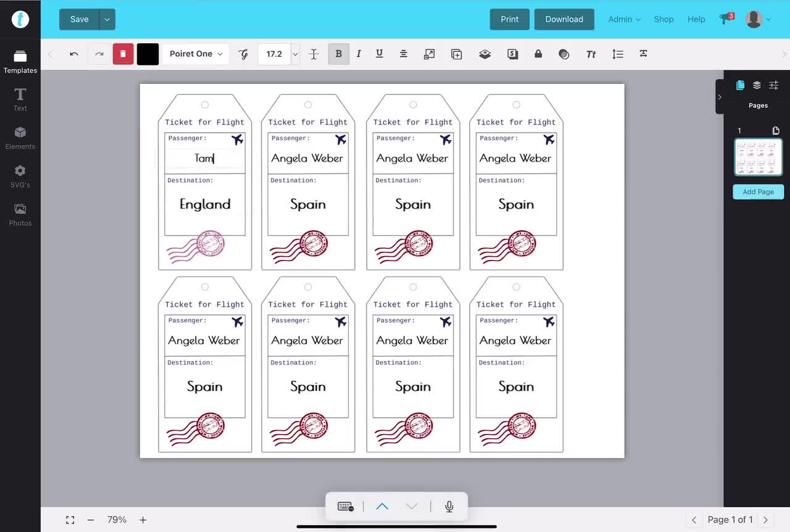The image size is (790, 532).
Task: Click the text cursor spacing icon
Action: [x=314, y=54]
